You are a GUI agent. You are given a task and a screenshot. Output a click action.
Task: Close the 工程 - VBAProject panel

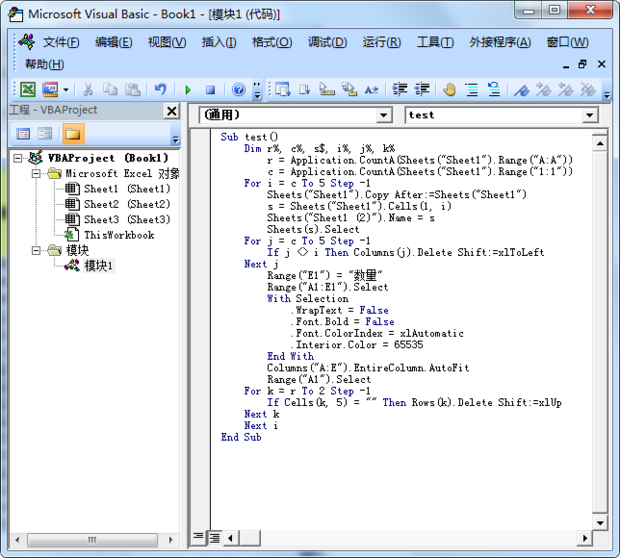pyautogui.click(x=172, y=111)
